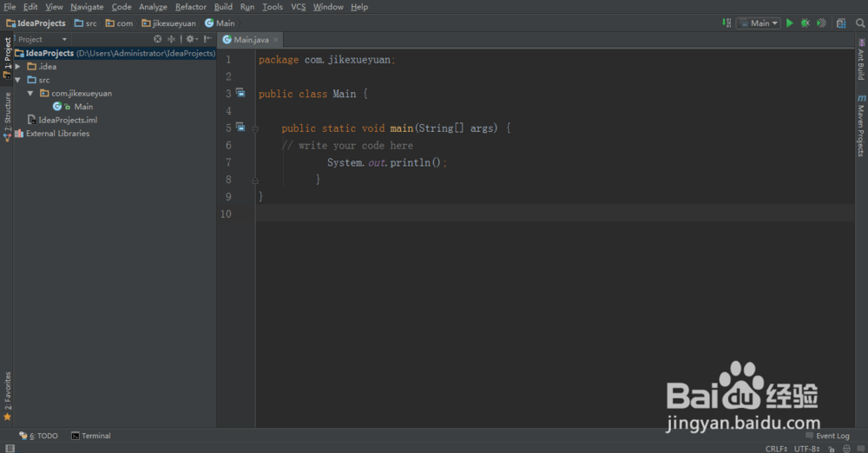Close the Main.java editor tab

click(x=276, y=39)
